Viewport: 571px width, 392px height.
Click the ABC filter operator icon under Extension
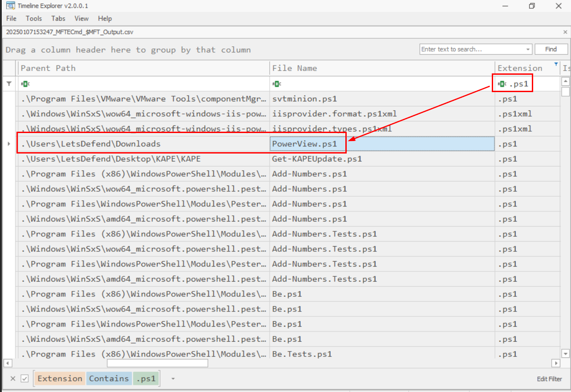coord(502,84)
